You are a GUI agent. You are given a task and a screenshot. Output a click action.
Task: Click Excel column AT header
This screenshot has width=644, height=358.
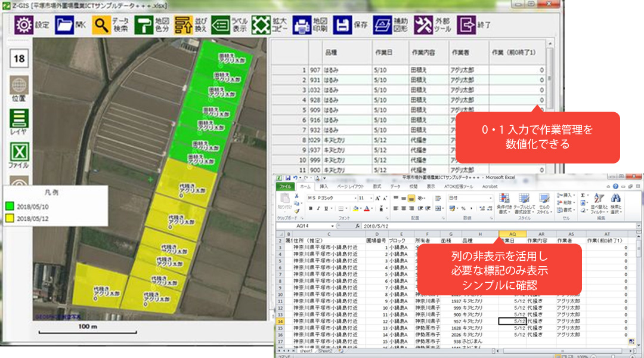point(606,234)
